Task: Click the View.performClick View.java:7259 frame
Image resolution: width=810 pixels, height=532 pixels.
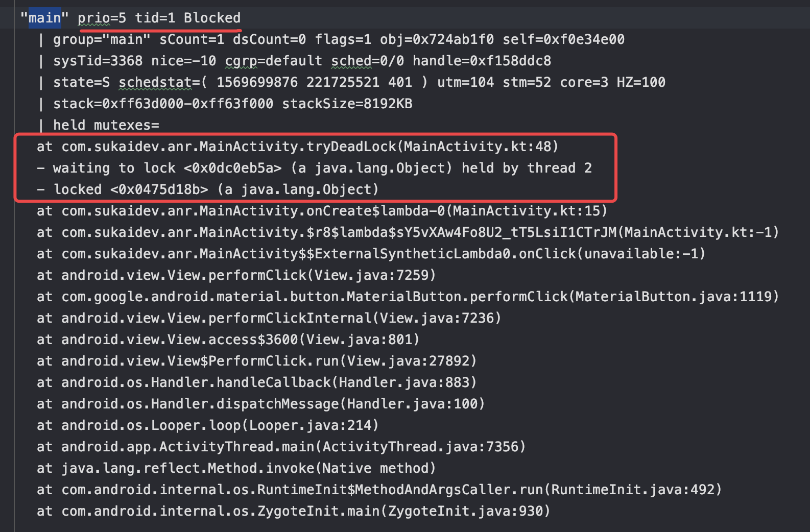Action: 236,275
